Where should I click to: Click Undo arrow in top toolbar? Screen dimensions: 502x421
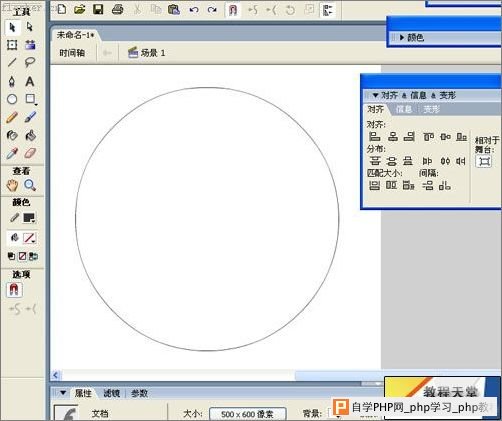194,10
